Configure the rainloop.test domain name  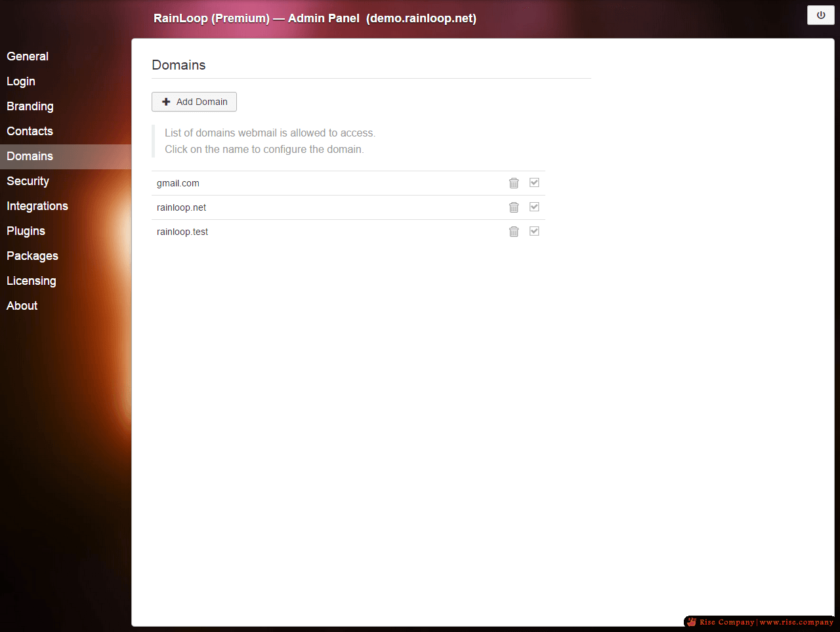pos(182,232)
